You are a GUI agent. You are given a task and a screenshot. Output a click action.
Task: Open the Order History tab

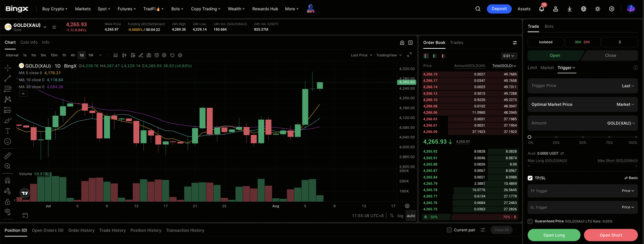82,230
